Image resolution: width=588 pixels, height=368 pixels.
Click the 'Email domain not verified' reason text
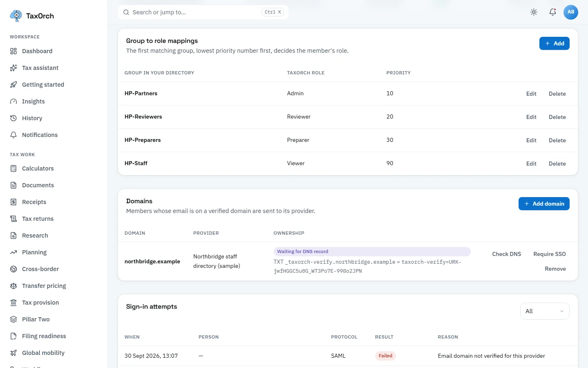coord(491,356)
